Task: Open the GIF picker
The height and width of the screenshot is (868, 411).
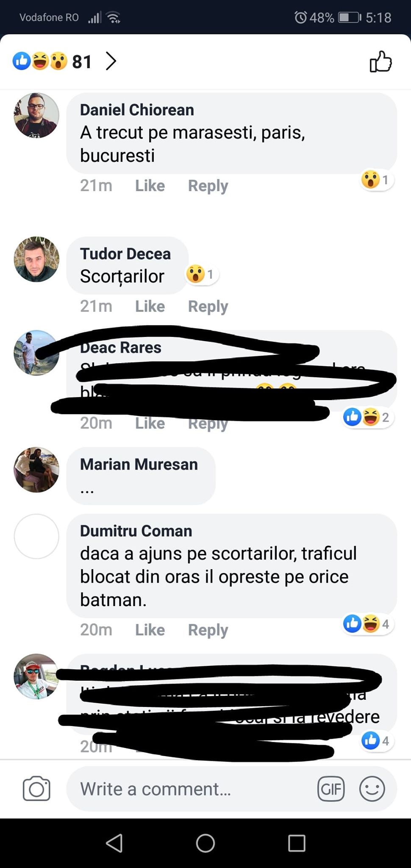Action: (330, 789)
